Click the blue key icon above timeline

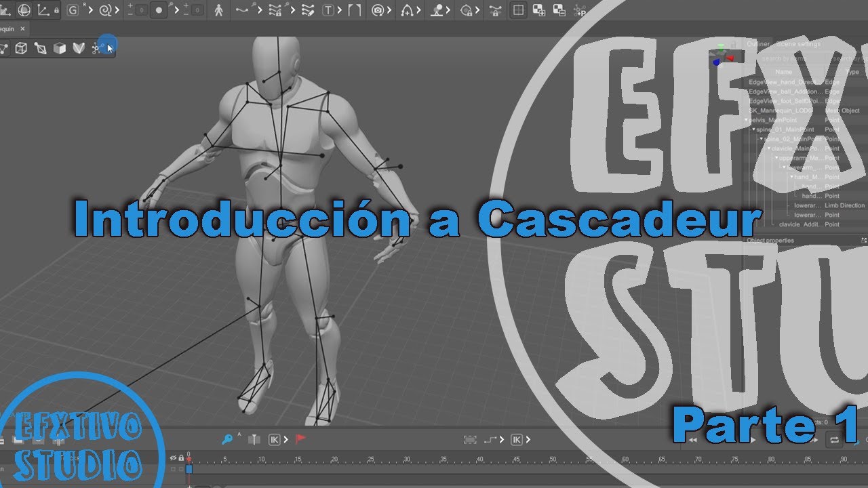click(227, 439)
